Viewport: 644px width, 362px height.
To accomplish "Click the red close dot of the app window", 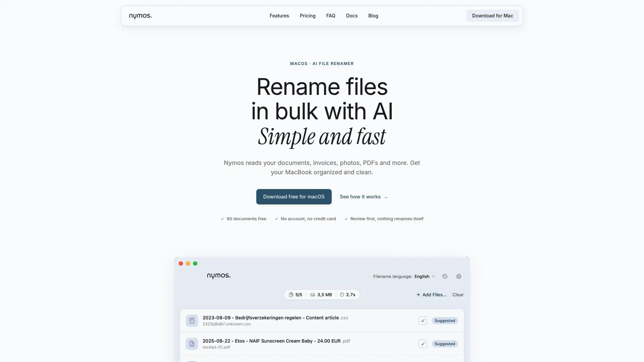I will pyautogui.click(x=181, y=263).
